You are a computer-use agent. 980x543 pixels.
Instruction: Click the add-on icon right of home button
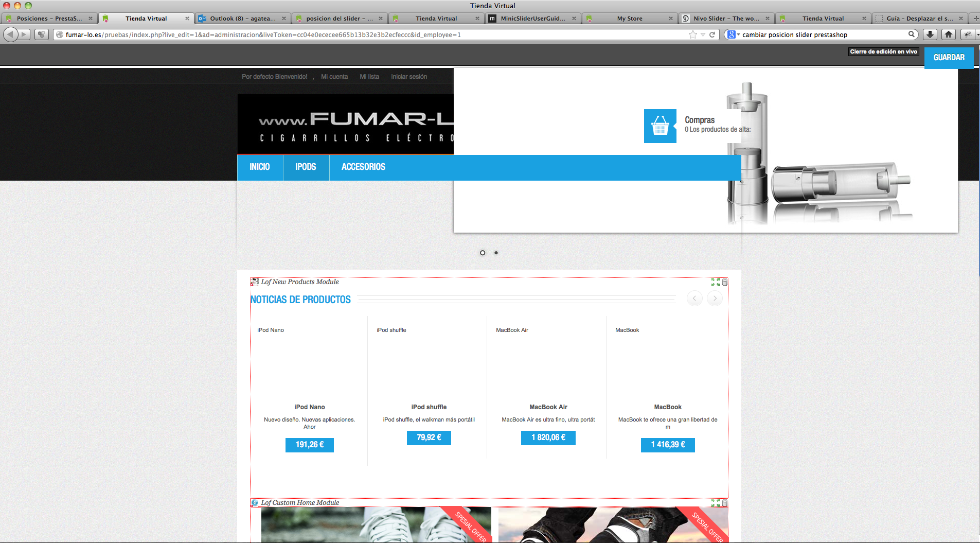(968, 34)
